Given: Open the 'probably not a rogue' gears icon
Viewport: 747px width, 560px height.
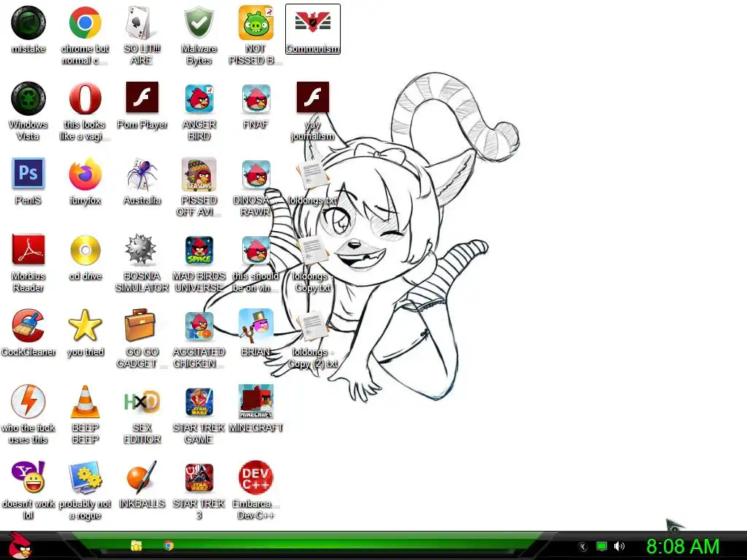Looking at the screenshot, I should click(85, 477).
